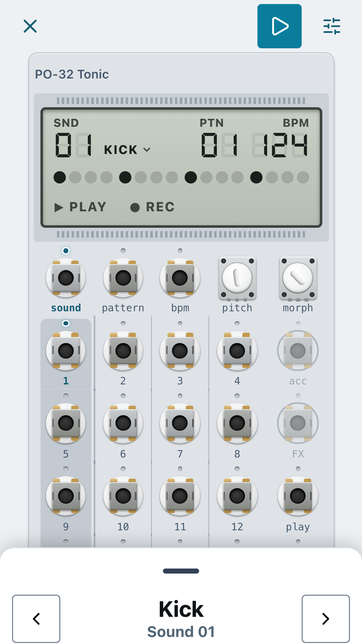362x644 pixels.
Task: Tap pad button 5
Action: (x=66, y=423)
